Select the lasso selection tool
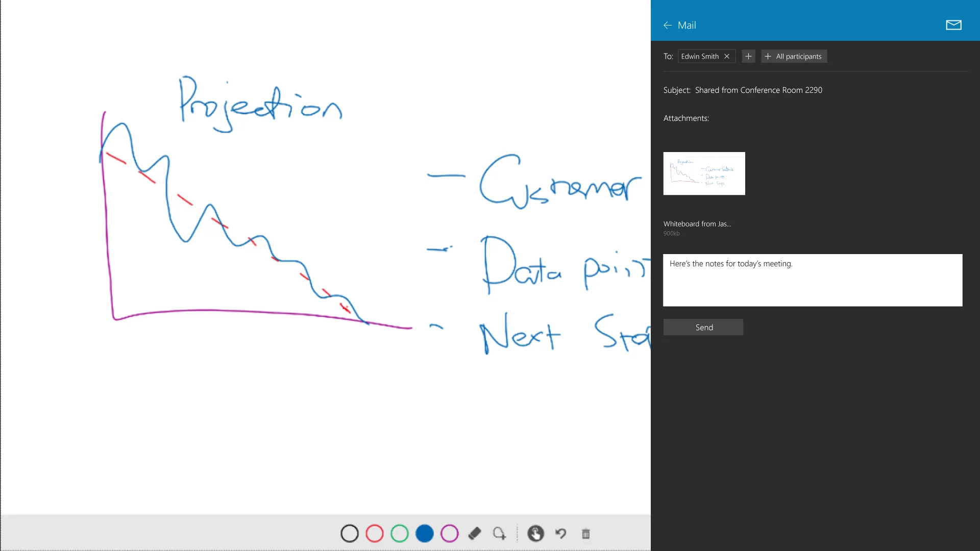Viewport: 980px width, 551px height. (499, 534)
